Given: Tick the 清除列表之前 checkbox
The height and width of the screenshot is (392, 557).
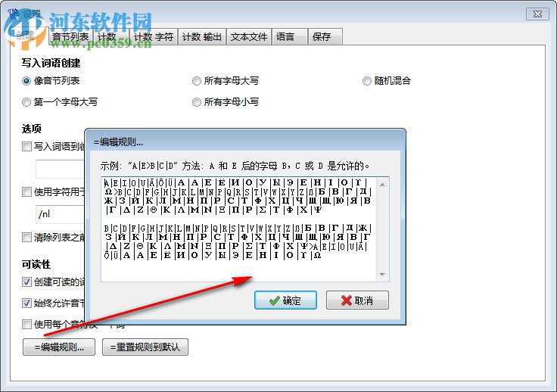Looking at the screenshot, I should (x=26, y=237).
